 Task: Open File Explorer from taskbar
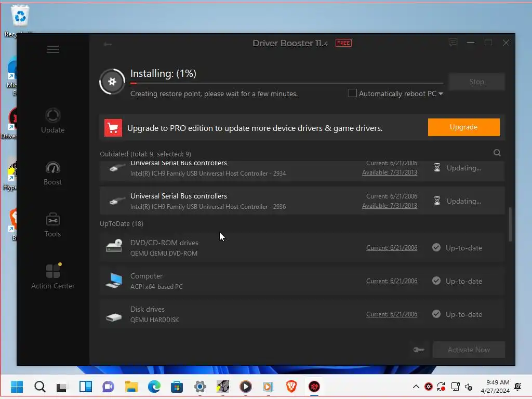coord(131,387)
